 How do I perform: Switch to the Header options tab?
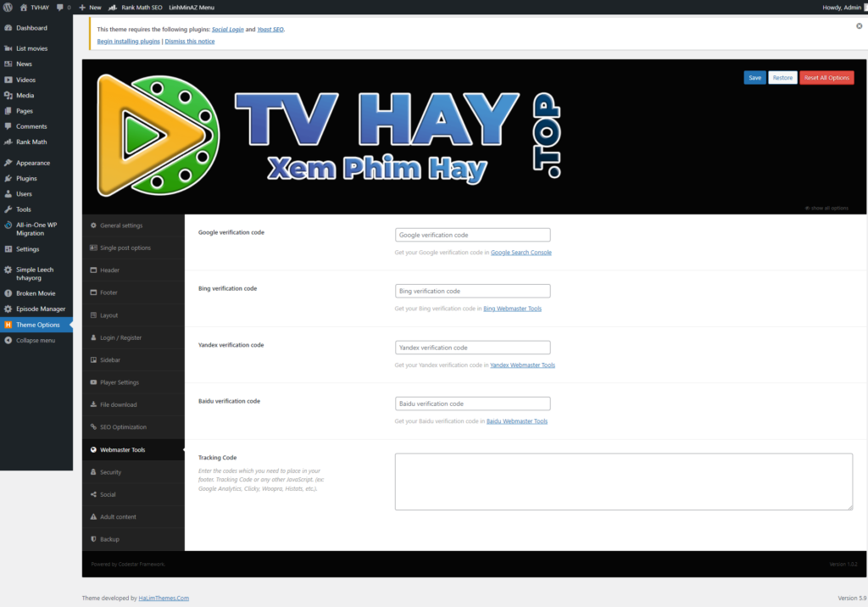click(x=133, y=270)
